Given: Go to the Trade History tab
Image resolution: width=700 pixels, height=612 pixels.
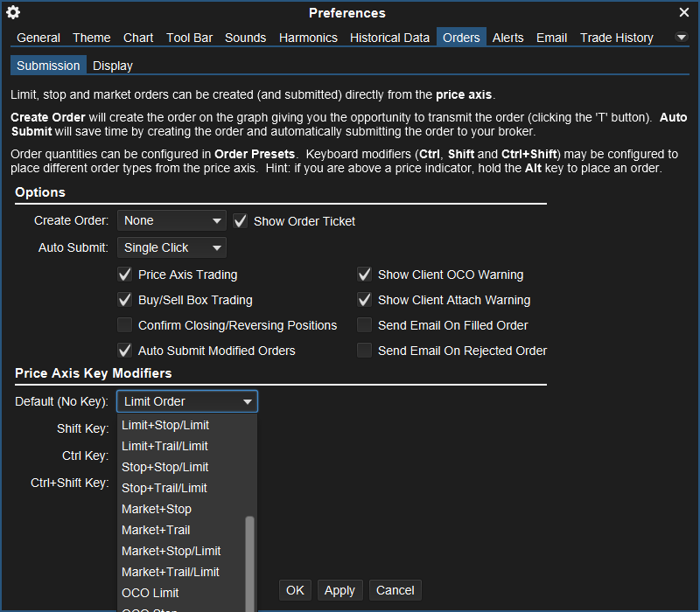Looking at the screenshot, I should 616,38.
